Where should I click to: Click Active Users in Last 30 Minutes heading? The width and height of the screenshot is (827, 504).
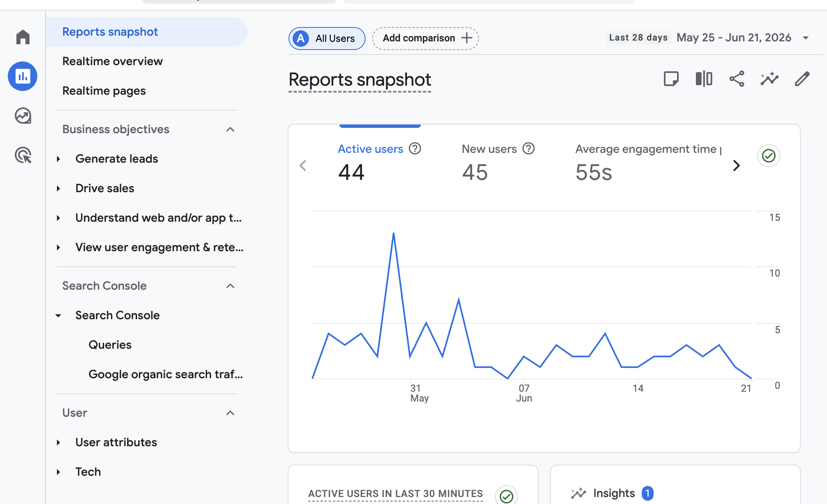click(x=395, y=494)
